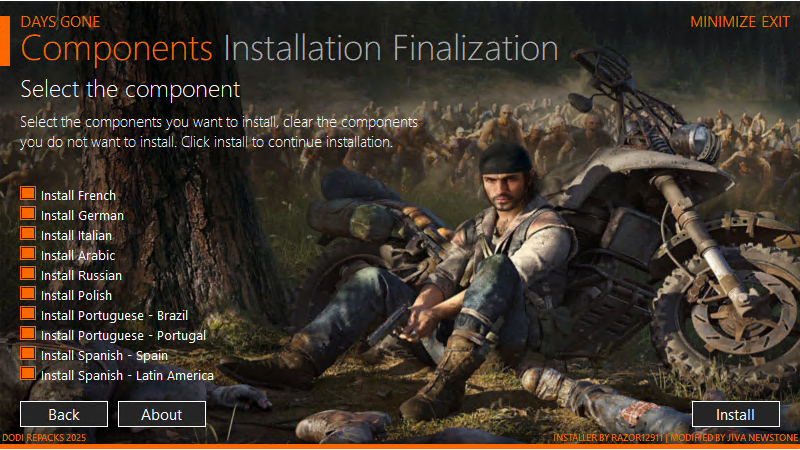The width and height of the screenshot is (800, 450).
Task: Check the Install French checkbox
Action: (28, 193)
